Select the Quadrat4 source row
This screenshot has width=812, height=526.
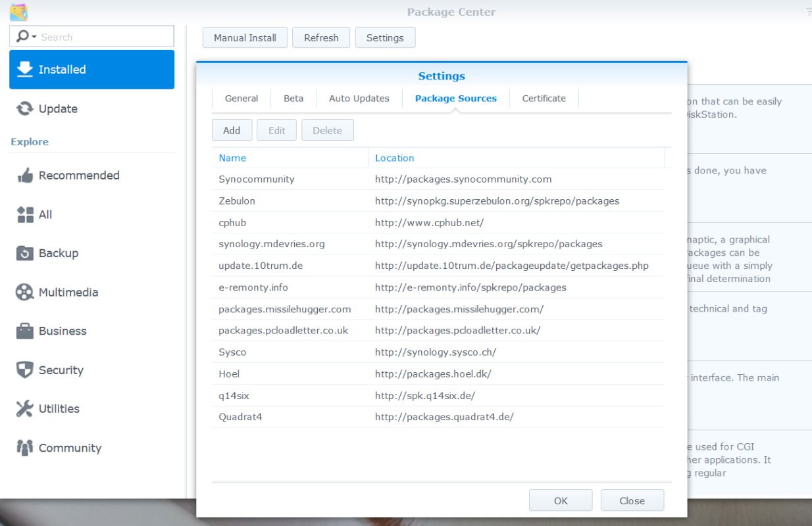[x=438, y=417]
